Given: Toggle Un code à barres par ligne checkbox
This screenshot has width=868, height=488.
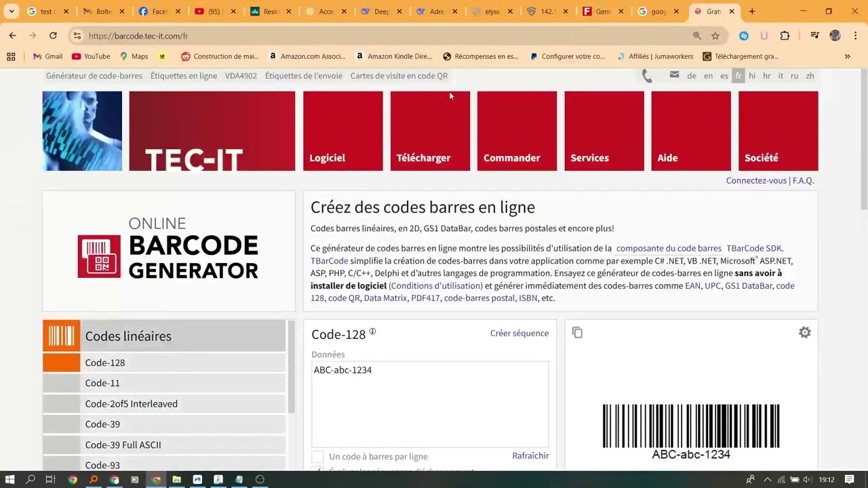Looking at the screenshot, I should point(317,456).
